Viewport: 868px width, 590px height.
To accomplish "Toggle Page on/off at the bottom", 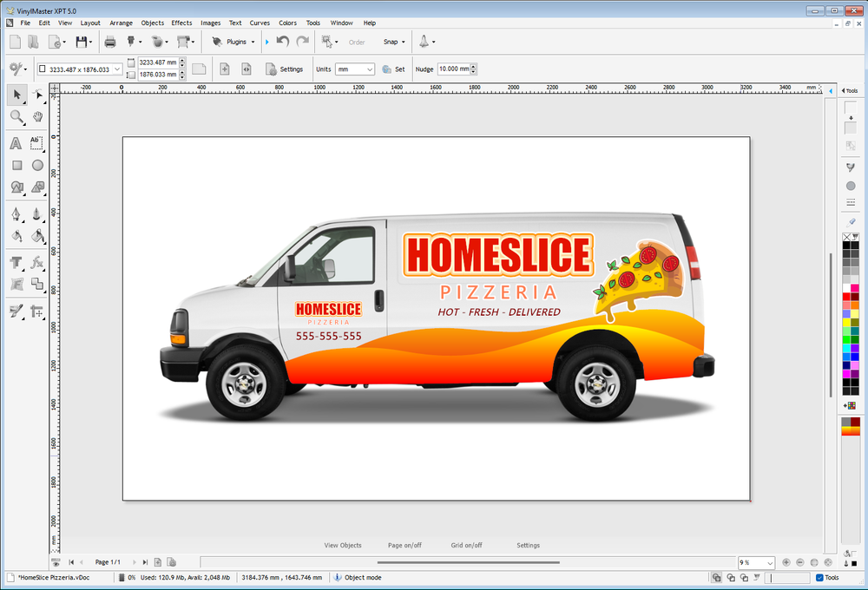I will [405, 545].
